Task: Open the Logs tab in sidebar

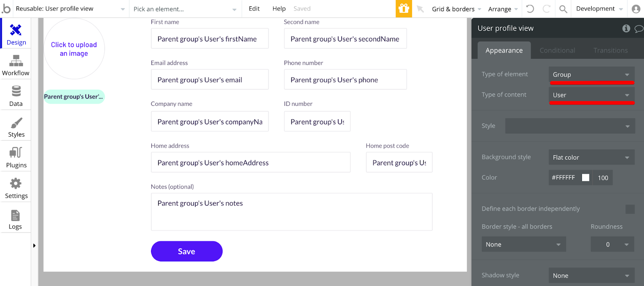Action: 15,218
